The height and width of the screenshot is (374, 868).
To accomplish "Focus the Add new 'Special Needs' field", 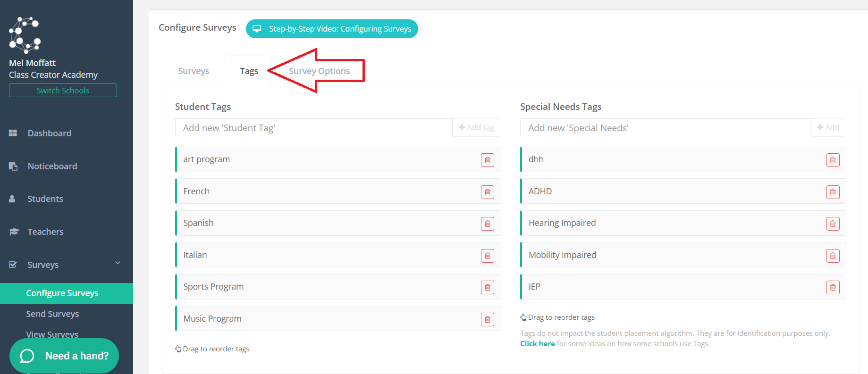I will (666, 128).
